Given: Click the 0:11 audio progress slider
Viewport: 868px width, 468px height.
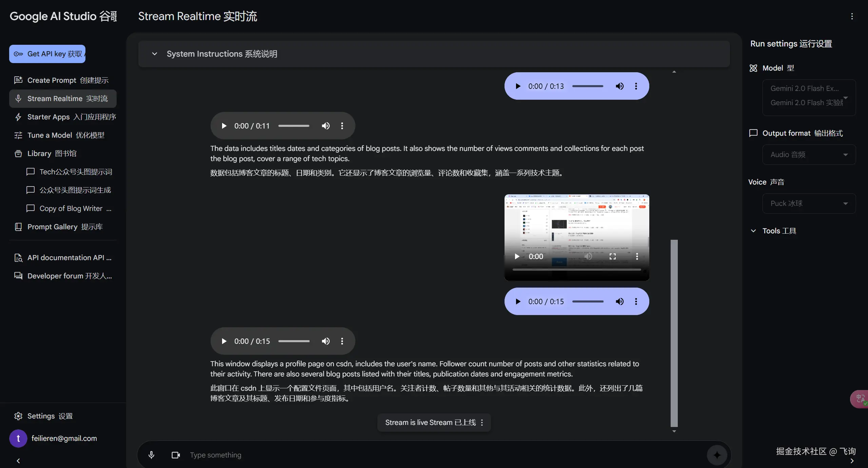Looking at the screenshot, I should point(294,126).
